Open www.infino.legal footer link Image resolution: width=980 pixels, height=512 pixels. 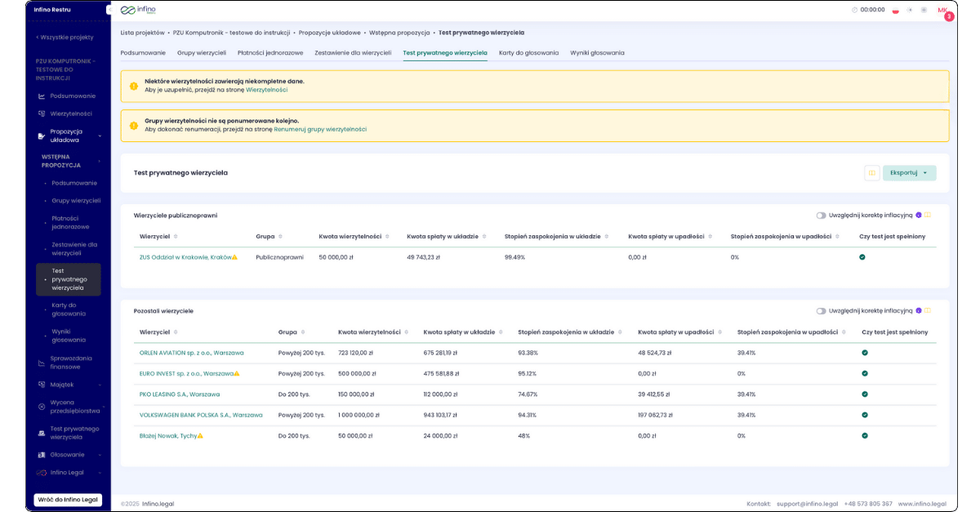[921, 504]
